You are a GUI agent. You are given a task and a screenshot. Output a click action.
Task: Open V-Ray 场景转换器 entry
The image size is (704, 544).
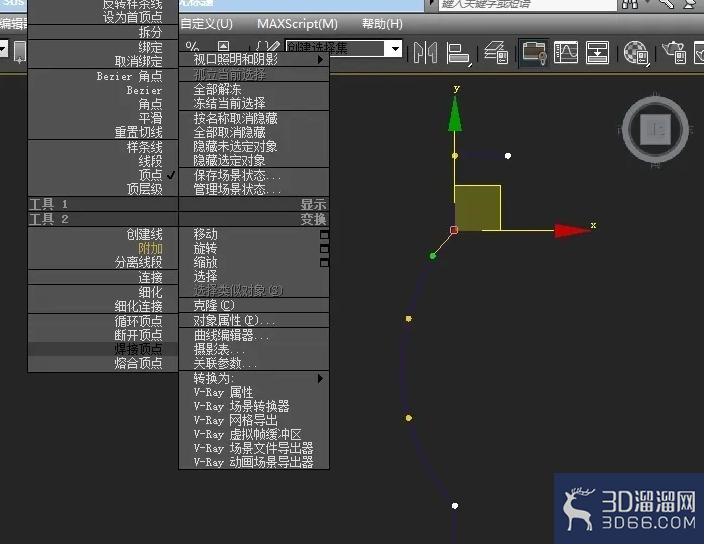click(x=254, y=406)
